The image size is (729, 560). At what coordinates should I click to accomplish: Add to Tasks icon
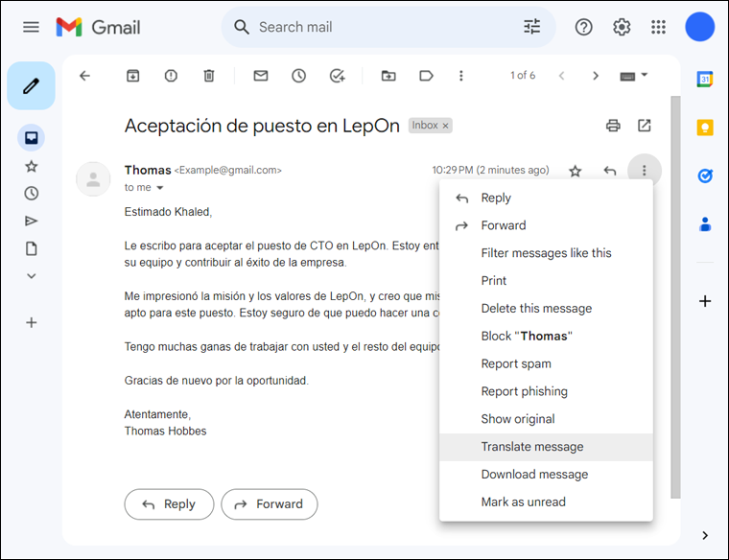(337, 76)
